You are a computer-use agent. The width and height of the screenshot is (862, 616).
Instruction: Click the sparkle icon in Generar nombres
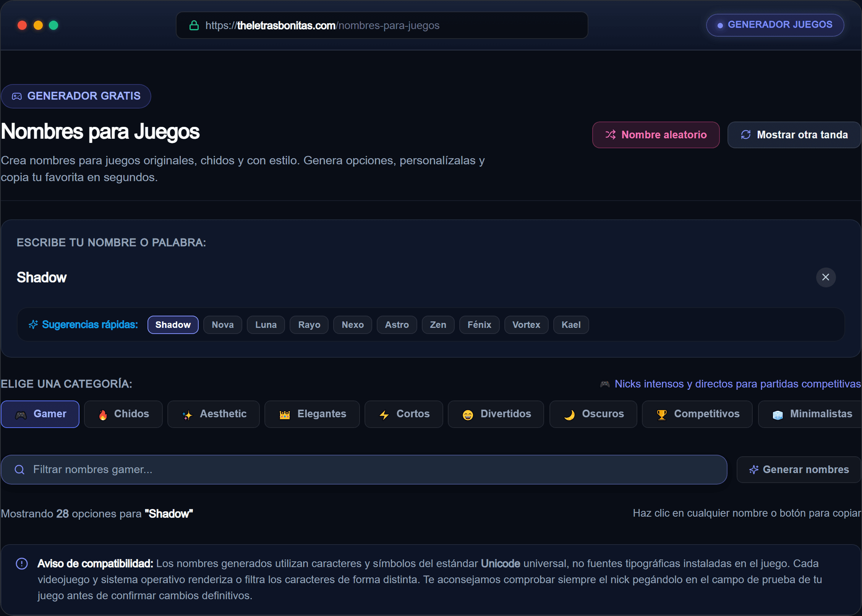click(x=754, y=470)
